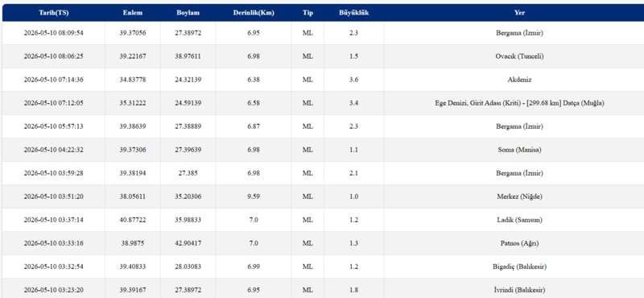Sort by the Tip column header

(x=308, y=13)
